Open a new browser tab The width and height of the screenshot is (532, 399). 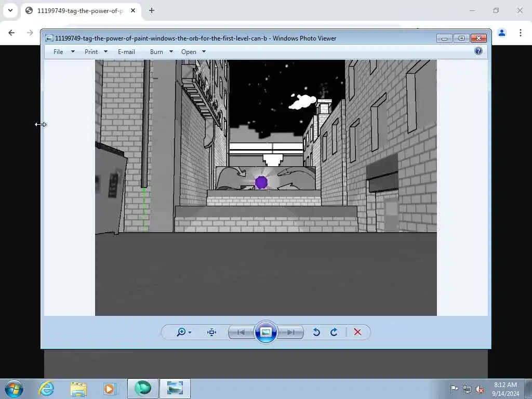(152, 10)
